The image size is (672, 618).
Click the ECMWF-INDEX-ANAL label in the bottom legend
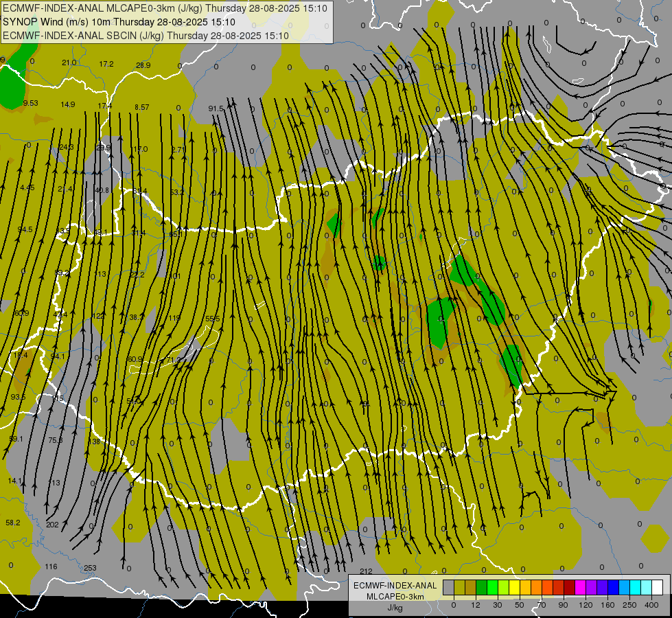tap(395, 586)
